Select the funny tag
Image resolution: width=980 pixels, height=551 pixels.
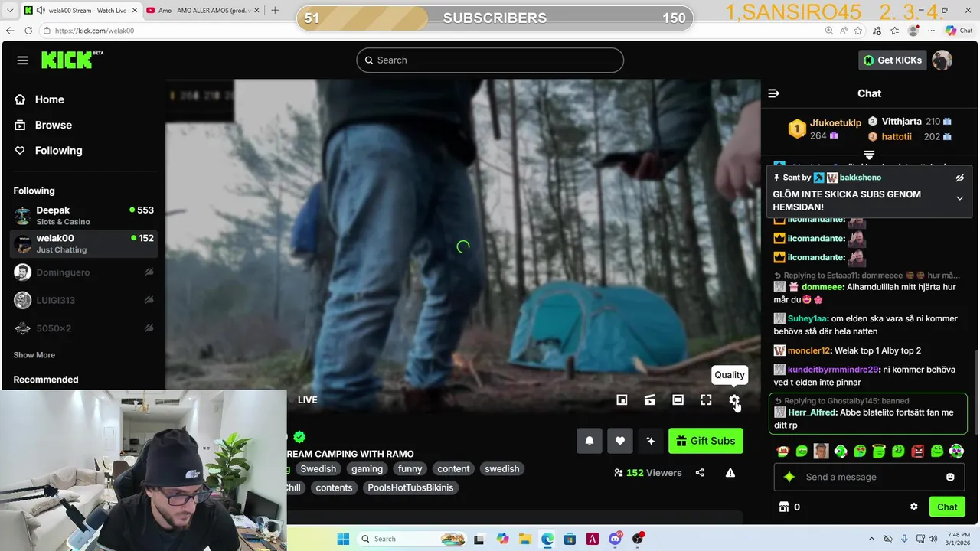pyautogui.click(x=410, y=469)
